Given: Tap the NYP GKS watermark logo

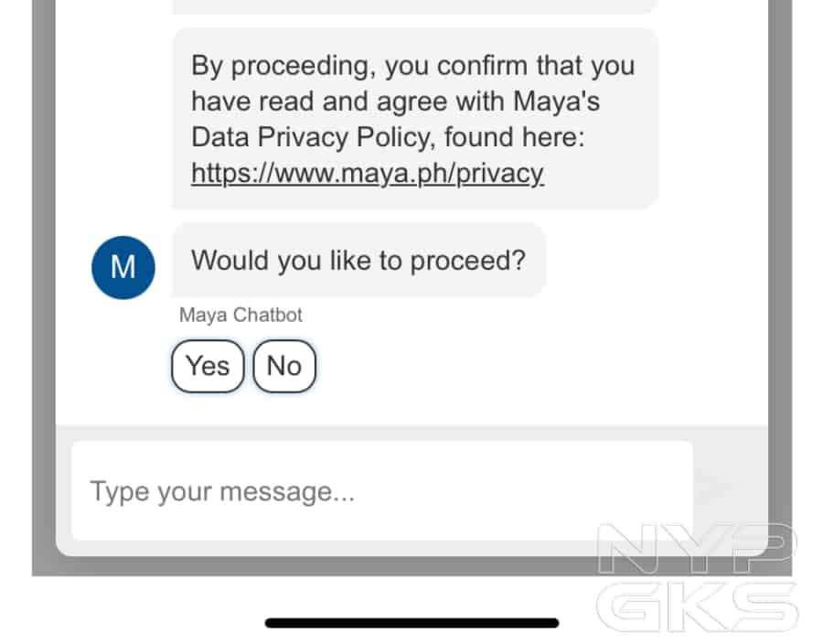Looking at the screenshot, I should pyautogui.click(x=698, y=579).
